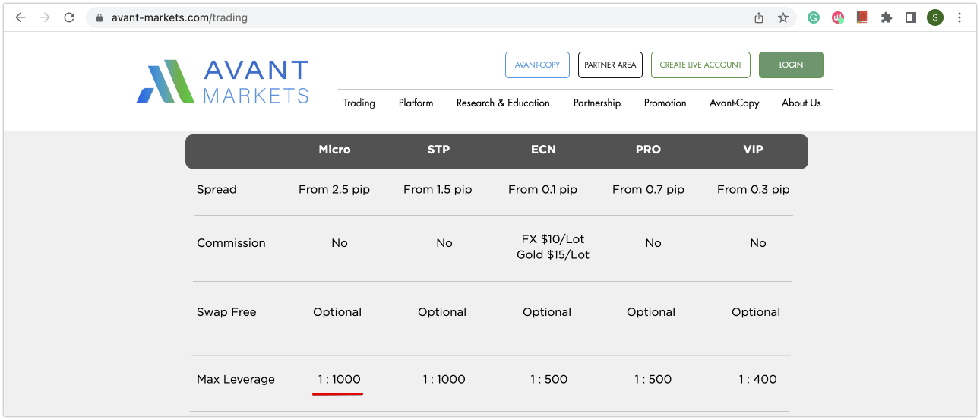
Task: Click the Spread row label
Action: pos(217,189)
